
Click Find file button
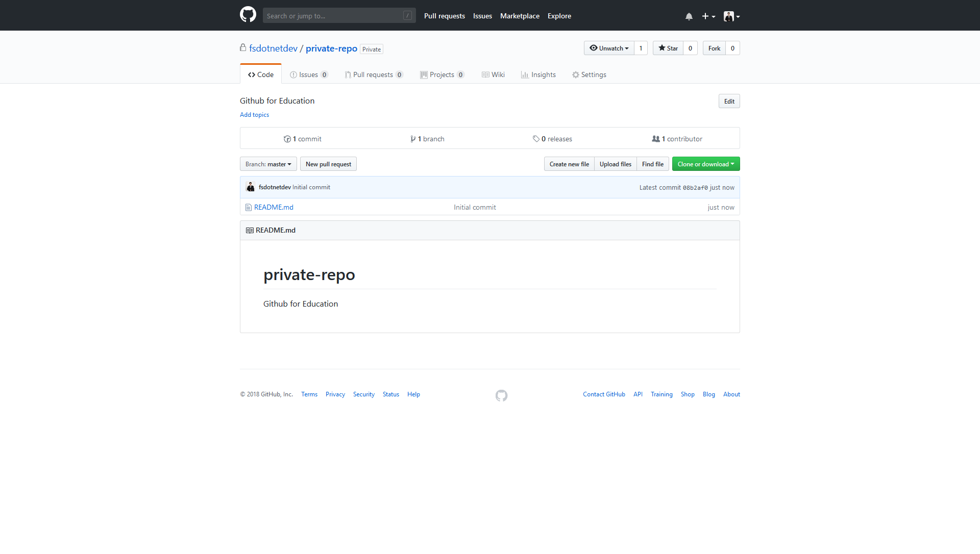point(653,164)
